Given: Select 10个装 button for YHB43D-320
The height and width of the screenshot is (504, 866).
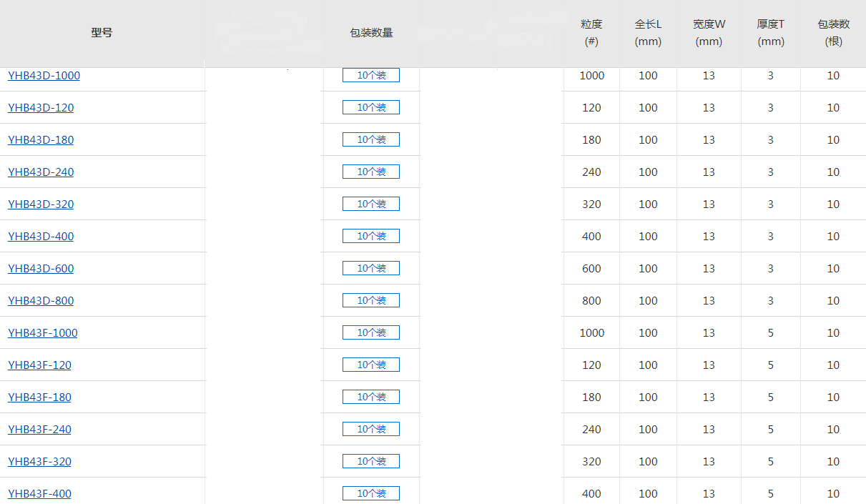Looking at the screenshot, I should click(371, 204).
